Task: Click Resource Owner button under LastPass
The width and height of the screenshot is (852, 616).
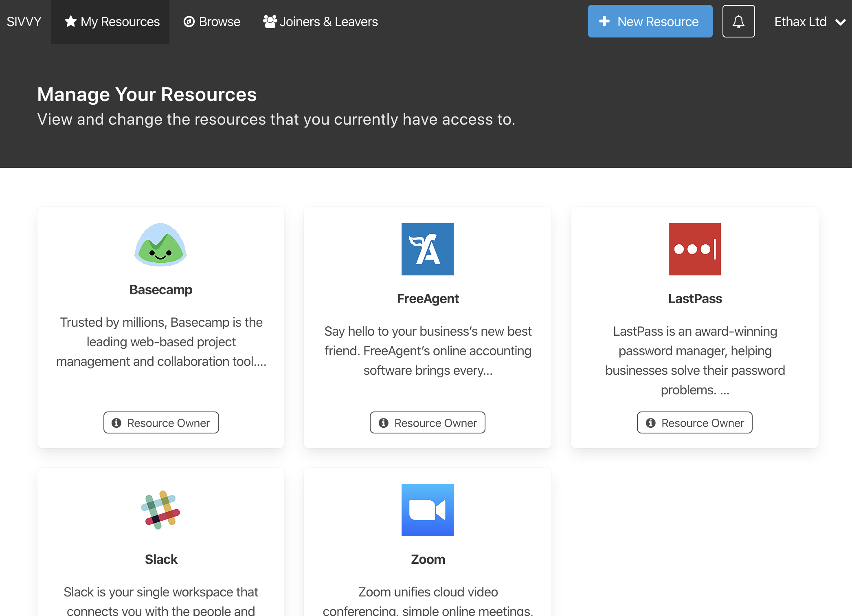Action: pyautogui.click(x=695, y=422)
